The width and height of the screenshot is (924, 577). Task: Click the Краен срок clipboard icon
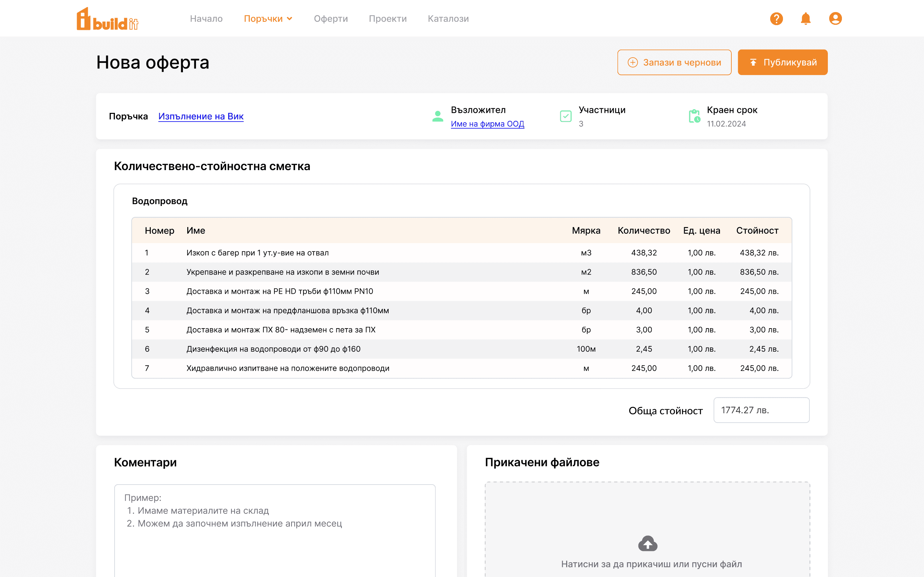tap(694, 117)
